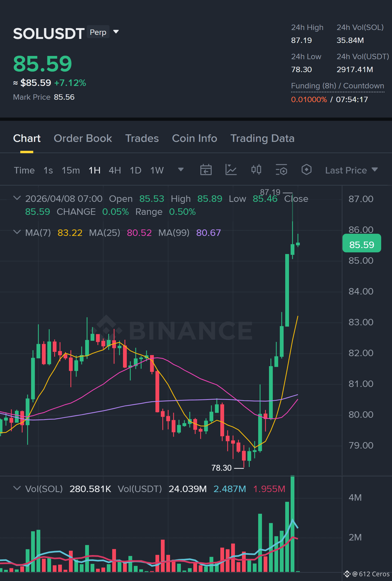The height and width of the screenshot is (581, 392).
Task: Collapse the candle OHLC info row
Action: coord(17,198)
